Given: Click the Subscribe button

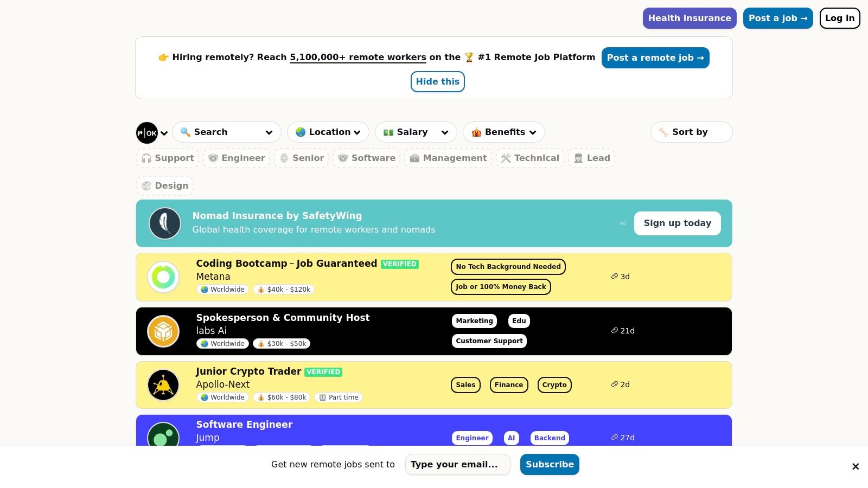Looking at the screenshot, I should point(550,465).
